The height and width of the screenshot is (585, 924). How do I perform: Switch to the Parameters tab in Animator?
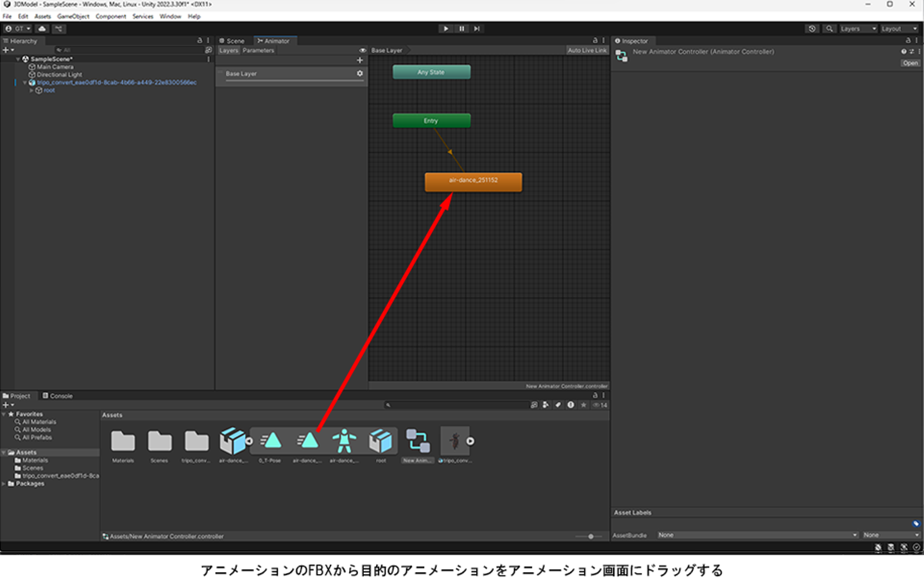click(x=259, y=51)
